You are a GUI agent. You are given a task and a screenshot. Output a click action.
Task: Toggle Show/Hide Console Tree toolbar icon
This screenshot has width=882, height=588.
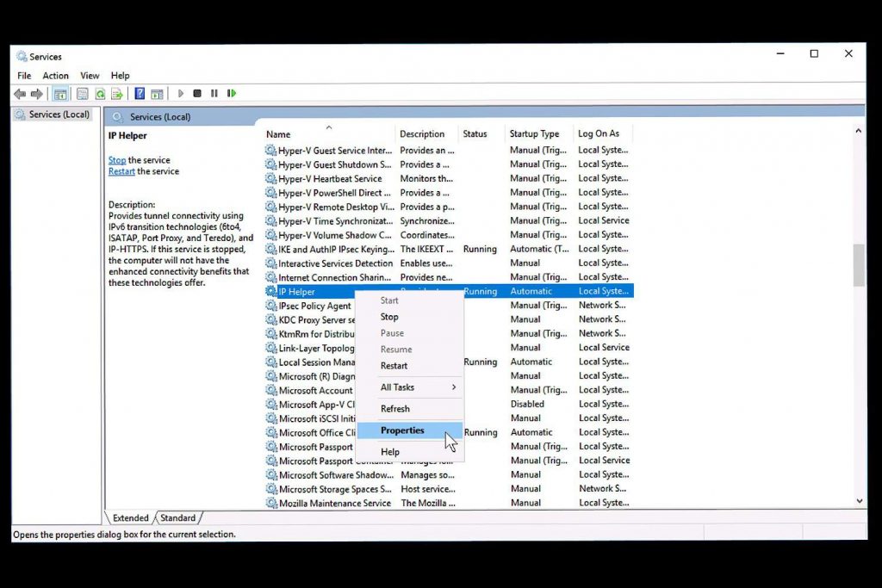point(60,94)
